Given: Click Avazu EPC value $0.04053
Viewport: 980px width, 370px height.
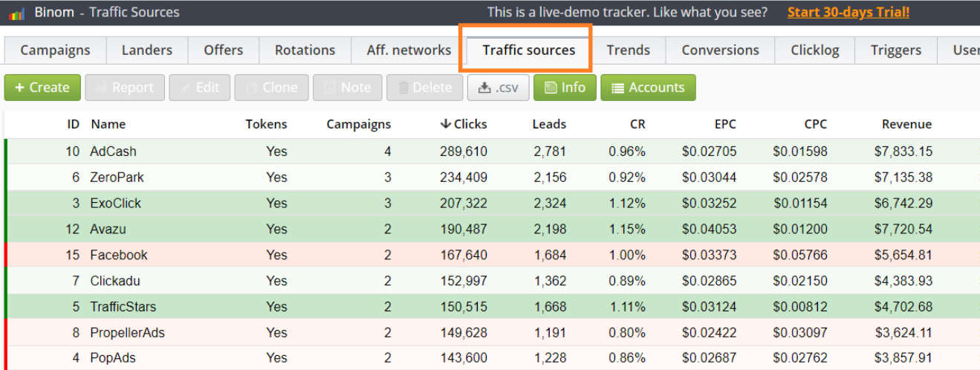Looking at the screenshot, I should tap(710, 230).
